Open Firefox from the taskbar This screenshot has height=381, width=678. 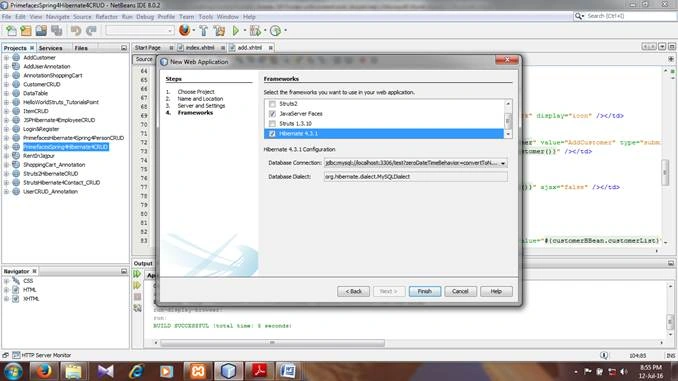[43, 371]
